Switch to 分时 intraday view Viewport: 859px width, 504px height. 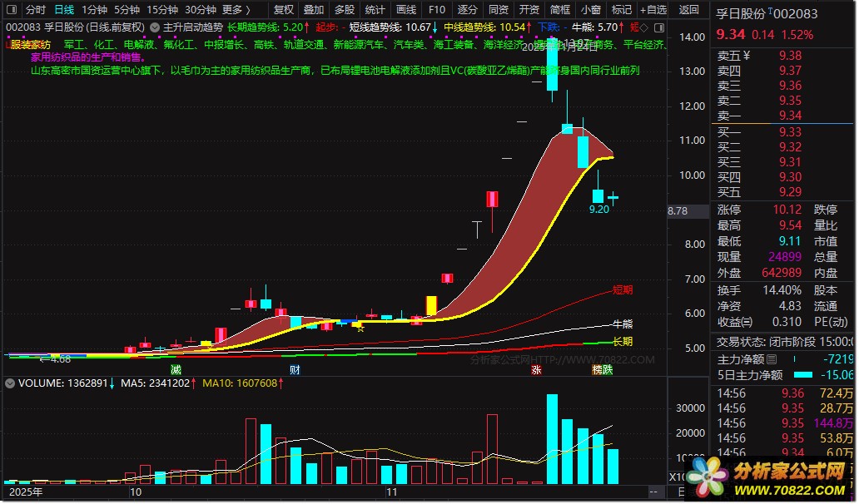coord(36,10)
